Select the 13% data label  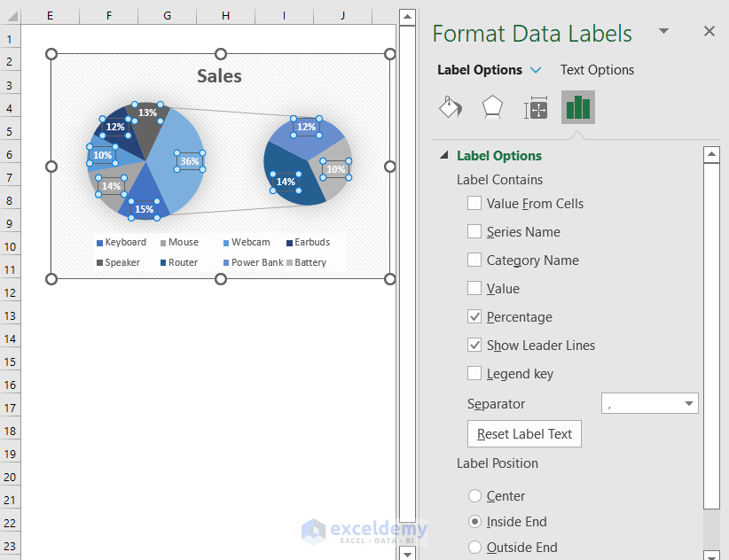click(x=147, y=113)
